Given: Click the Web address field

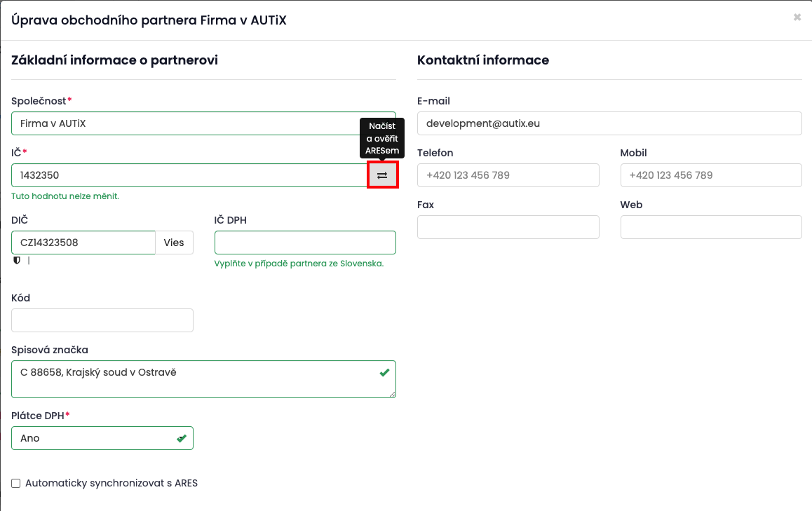Looking at the screenshot, I should click(711, 227).
